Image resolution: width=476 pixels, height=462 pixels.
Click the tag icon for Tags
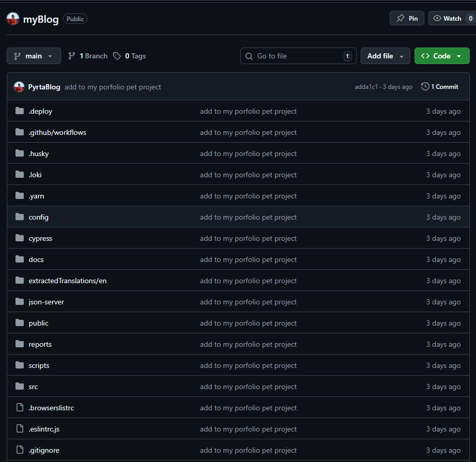(117, 56)
